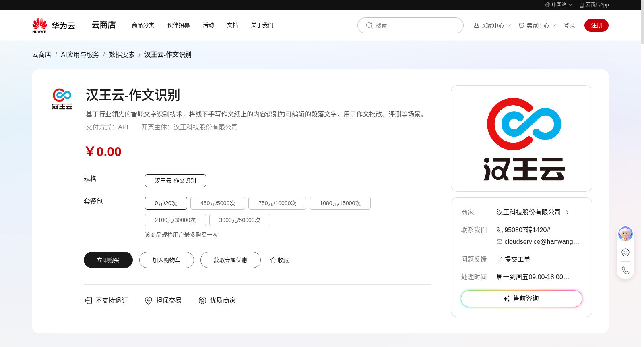Screen dimensions: 644x347
Task: Expand the 买家中心 dropdown menu
Action: pyautogui.click(x=509, y=25)
